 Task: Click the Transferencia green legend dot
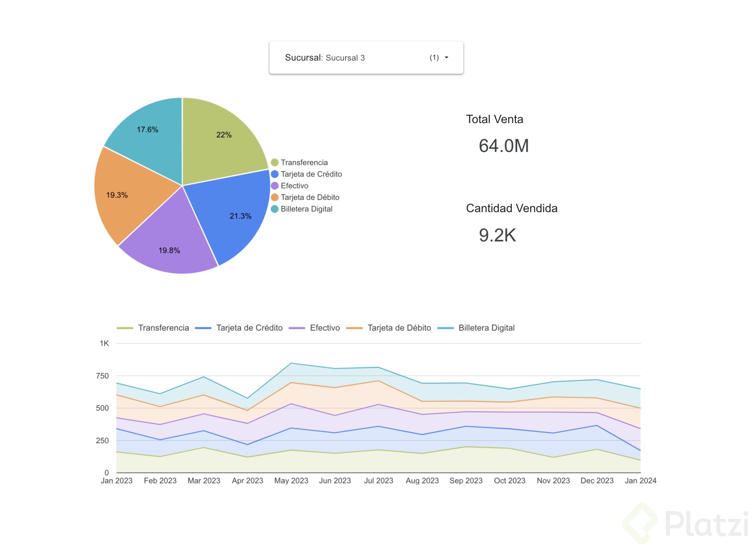point(274,162)
